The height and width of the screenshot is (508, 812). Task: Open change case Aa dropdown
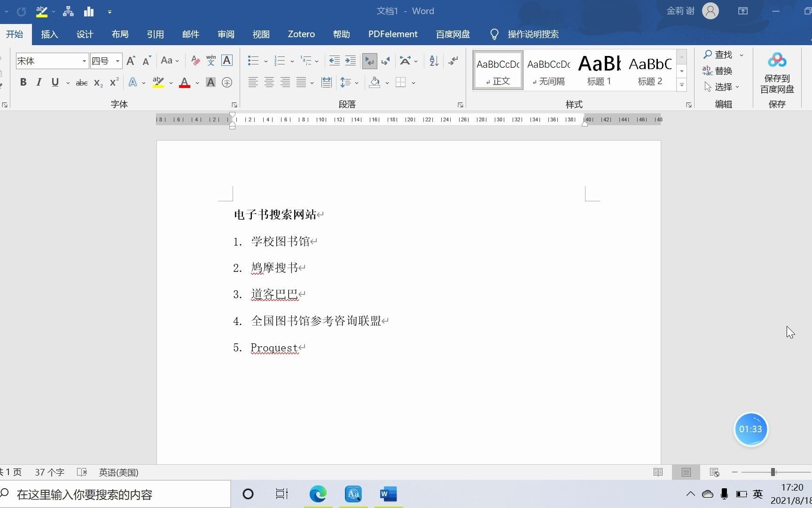pyautogui.click(x=170, y=61)
